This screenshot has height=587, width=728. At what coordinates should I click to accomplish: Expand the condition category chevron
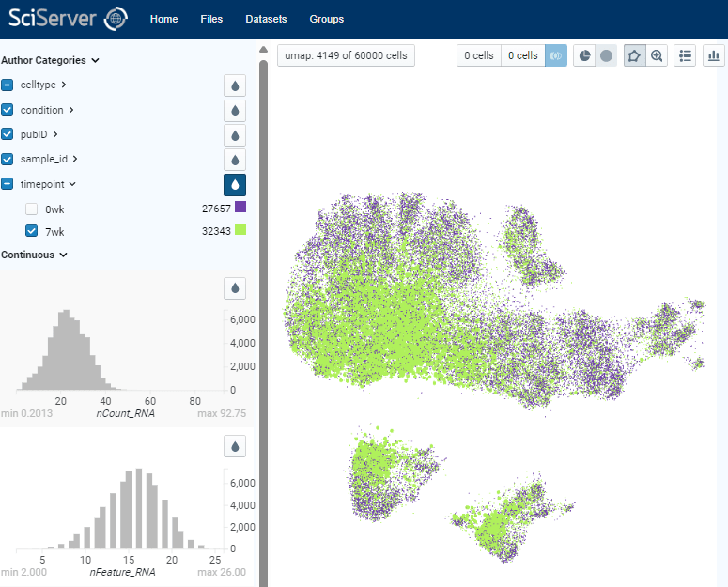tap(71, 110)
